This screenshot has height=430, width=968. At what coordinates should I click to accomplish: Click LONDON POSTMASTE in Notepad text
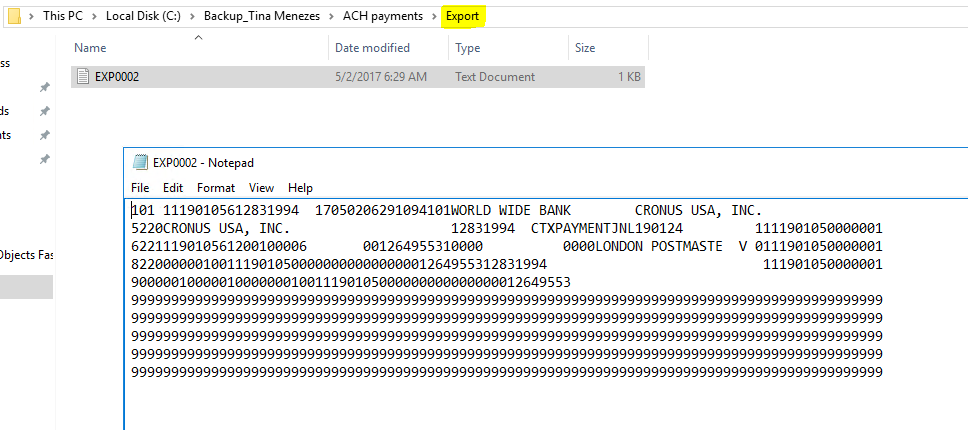coord(659,247)
